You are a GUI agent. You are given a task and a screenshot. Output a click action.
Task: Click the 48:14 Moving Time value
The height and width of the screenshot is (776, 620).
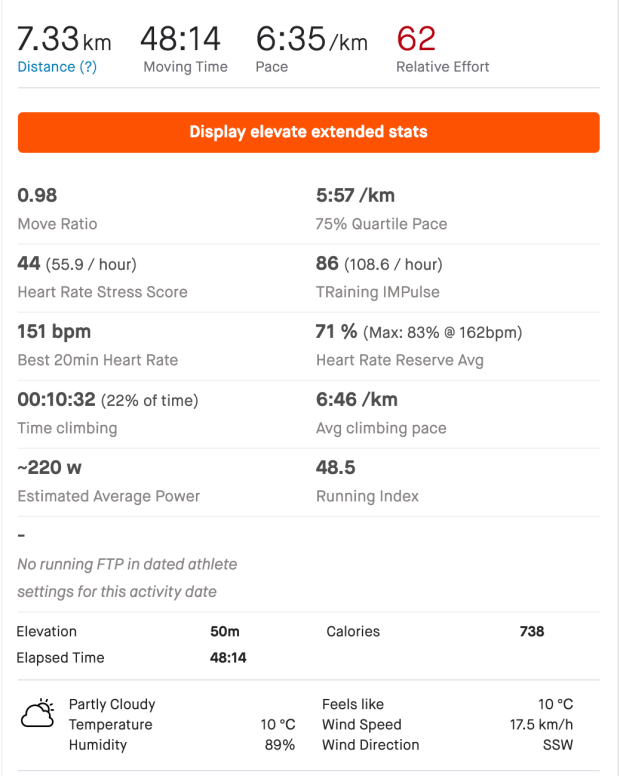(180, 40)
